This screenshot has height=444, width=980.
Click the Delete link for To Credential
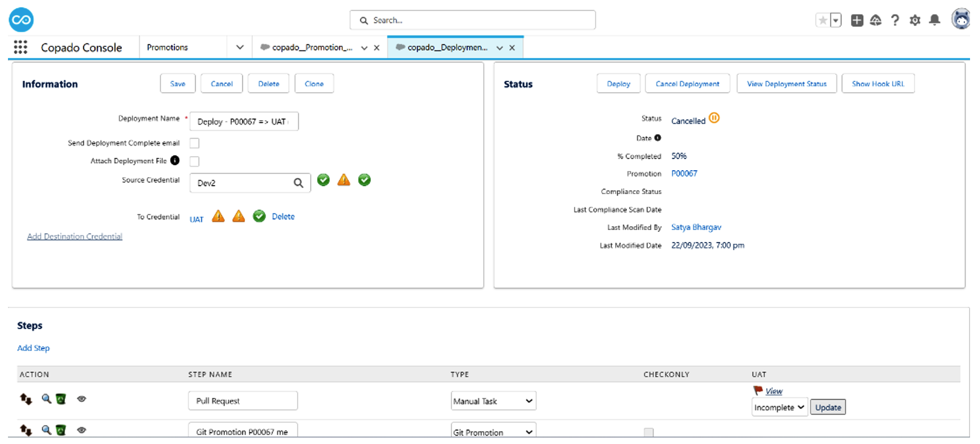pos(283,217)
